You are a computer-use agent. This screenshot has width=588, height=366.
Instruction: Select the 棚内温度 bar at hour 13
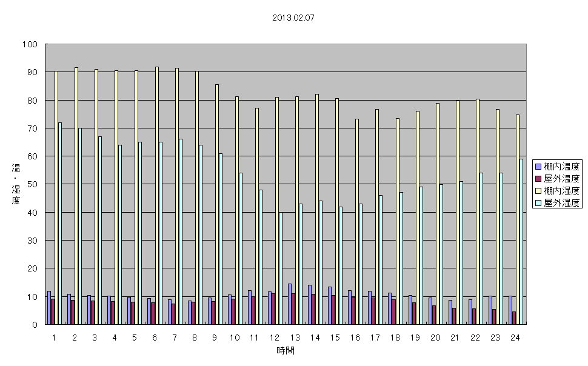290,304
